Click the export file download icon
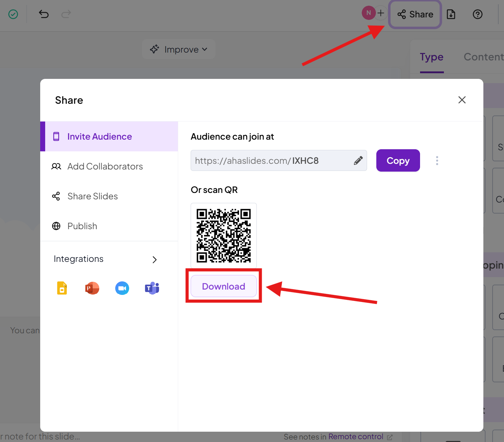 coord(451,14)
